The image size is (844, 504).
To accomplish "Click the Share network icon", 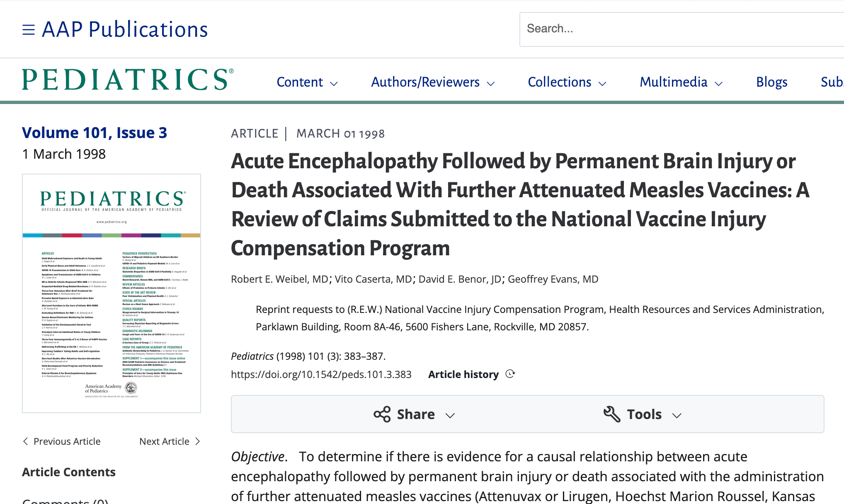I will click(x=382, y=414).
